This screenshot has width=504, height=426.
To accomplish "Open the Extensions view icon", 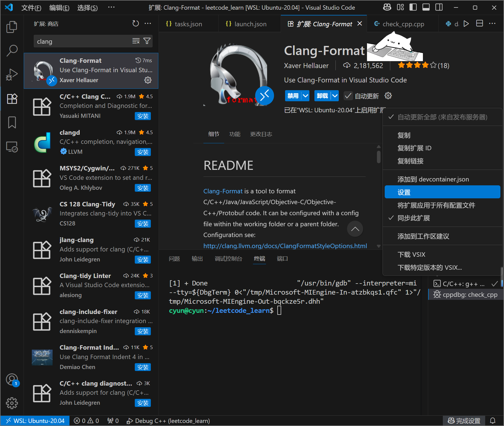I will coord(12,98).
